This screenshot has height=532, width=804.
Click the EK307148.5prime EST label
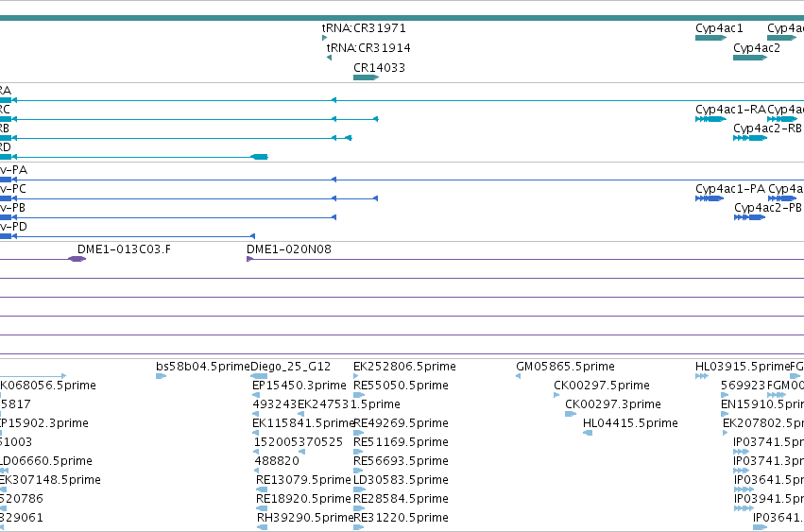50,480
